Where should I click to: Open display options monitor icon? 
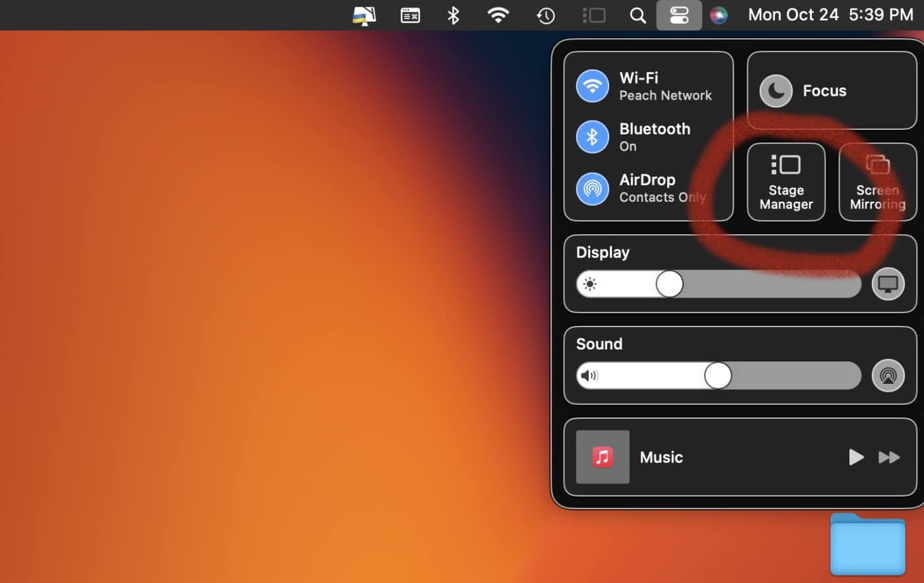tap(888, 284)
